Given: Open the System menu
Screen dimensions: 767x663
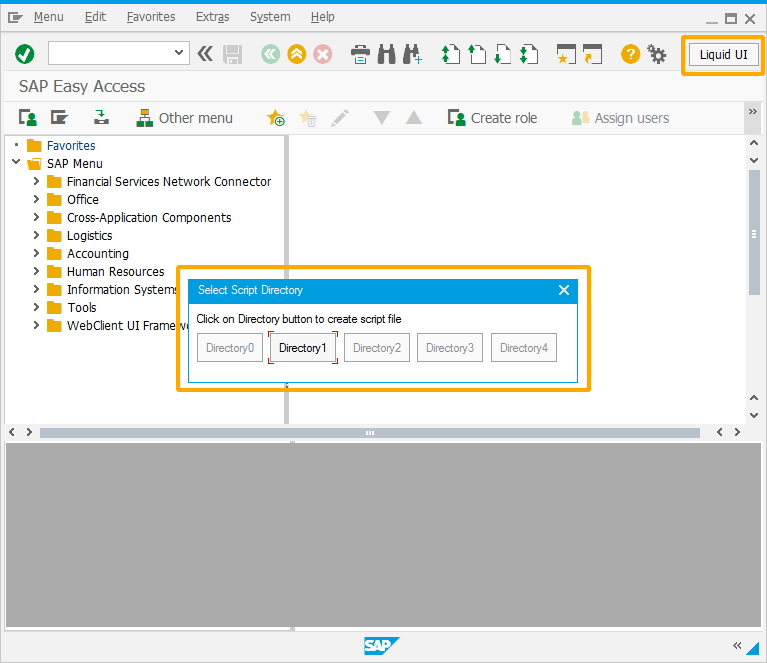Looking at the screenshot, I should point(270,17).
